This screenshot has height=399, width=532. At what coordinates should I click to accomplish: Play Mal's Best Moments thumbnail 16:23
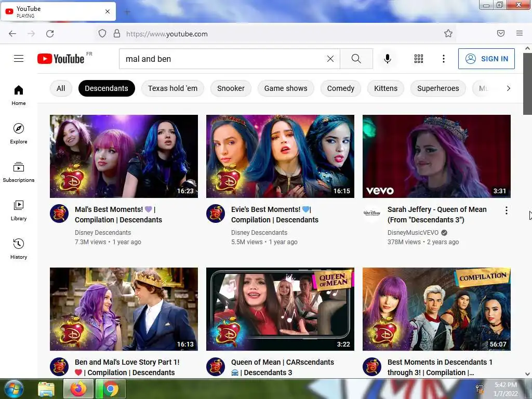coord(124,156)
